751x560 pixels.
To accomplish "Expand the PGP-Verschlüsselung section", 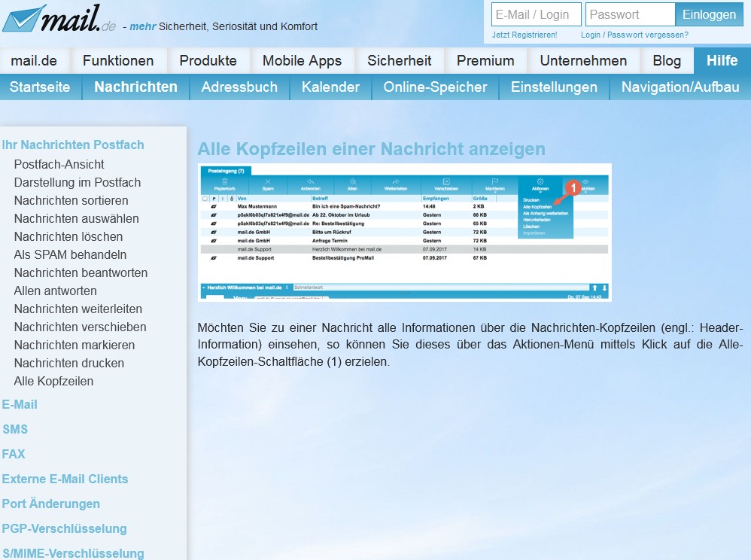I will (x=64, y=529).
